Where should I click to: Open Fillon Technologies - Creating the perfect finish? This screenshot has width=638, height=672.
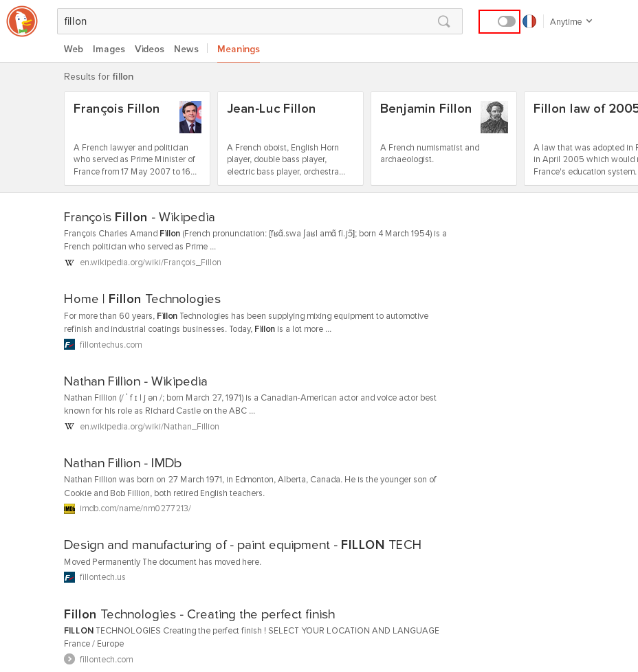[x=199, y=614]
